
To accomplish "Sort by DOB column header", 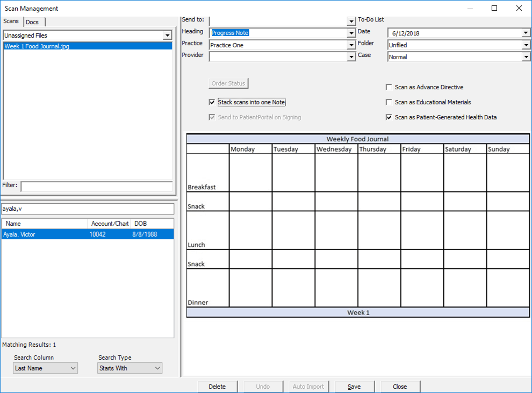I will tap(152, 224).
